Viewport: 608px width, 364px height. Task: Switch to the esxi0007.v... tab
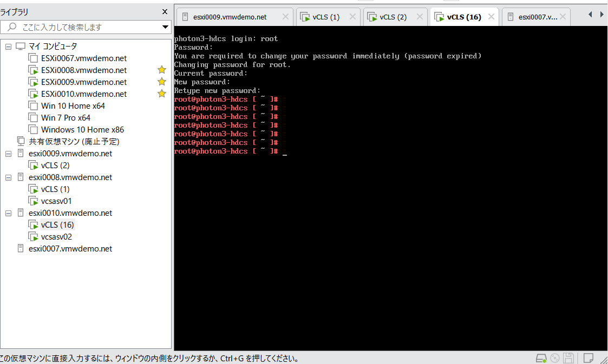(x=538, y=17)
